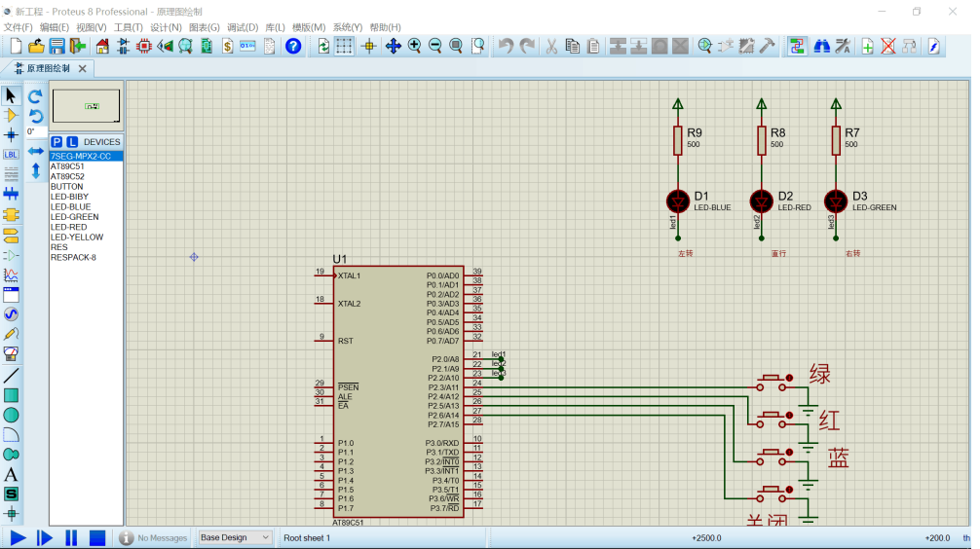Click the rotate anticlockwise icon
The width and height of the screenshot is (980, 549).
(36, 116)
